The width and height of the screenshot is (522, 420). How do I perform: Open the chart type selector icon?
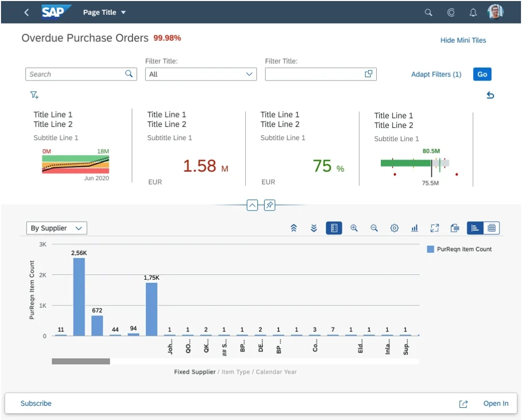click(414, 228)
